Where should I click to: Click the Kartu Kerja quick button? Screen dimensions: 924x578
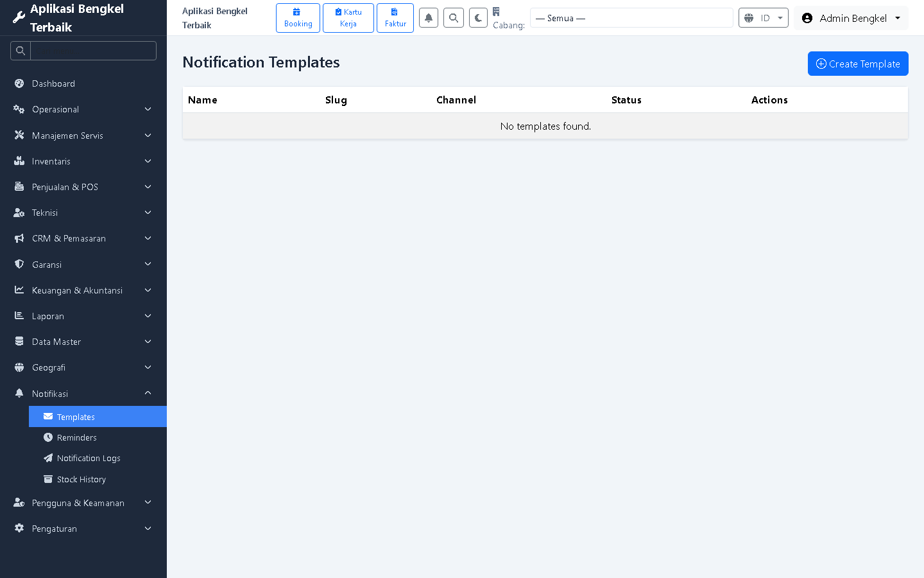pos(348,18)
